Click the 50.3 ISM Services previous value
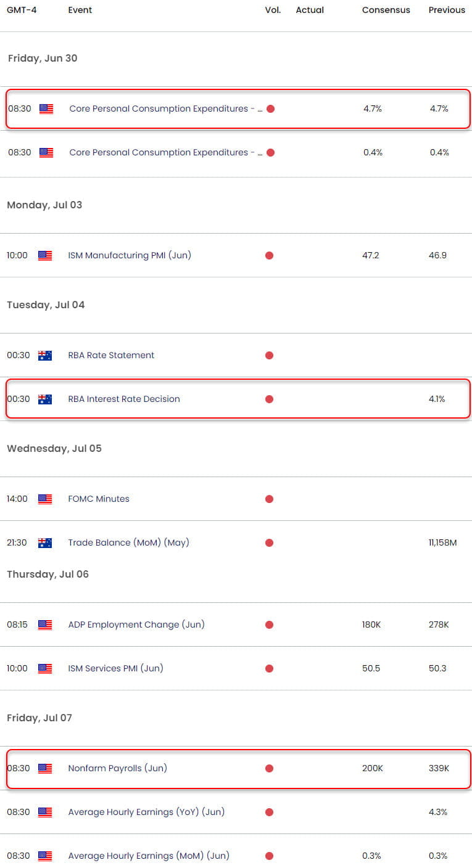 [x=437, y=668]
